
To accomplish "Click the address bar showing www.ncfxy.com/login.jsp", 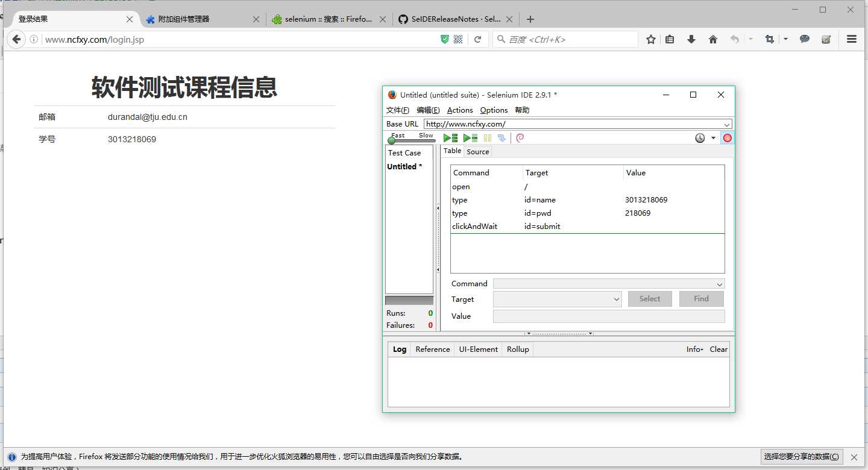I will point(241,40).
